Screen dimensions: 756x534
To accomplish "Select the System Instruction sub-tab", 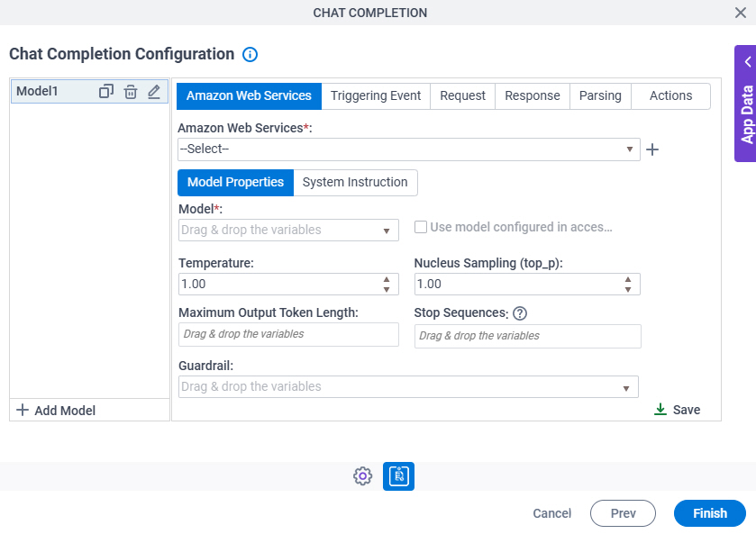I will pos(355,183).
